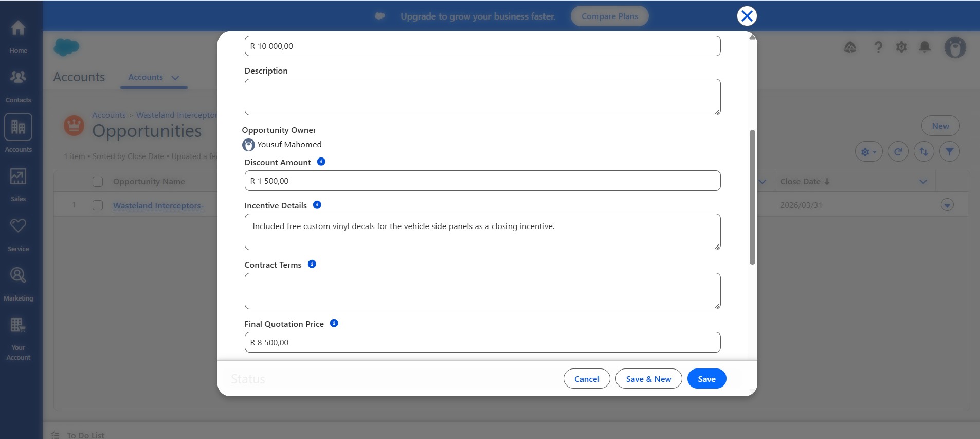The width and height of the screenshot is (980, 439).
Task: Open the list filter icon
Action: point(950,152)
